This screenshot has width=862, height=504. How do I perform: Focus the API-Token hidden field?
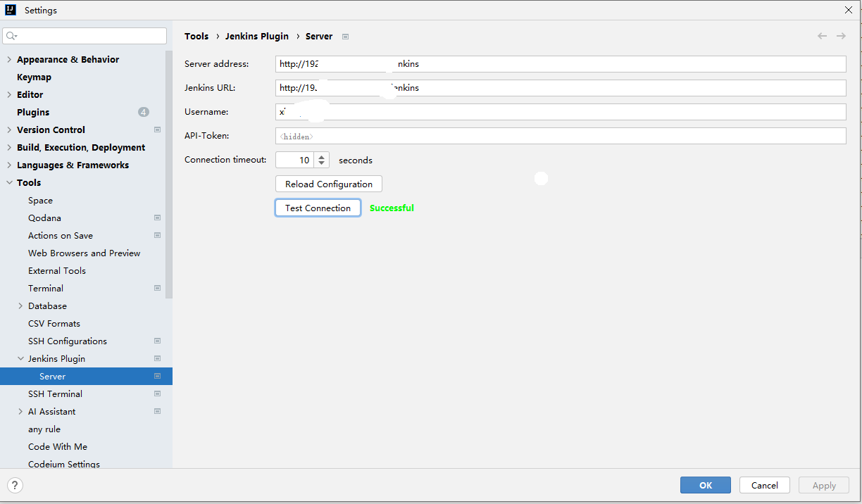561,136
